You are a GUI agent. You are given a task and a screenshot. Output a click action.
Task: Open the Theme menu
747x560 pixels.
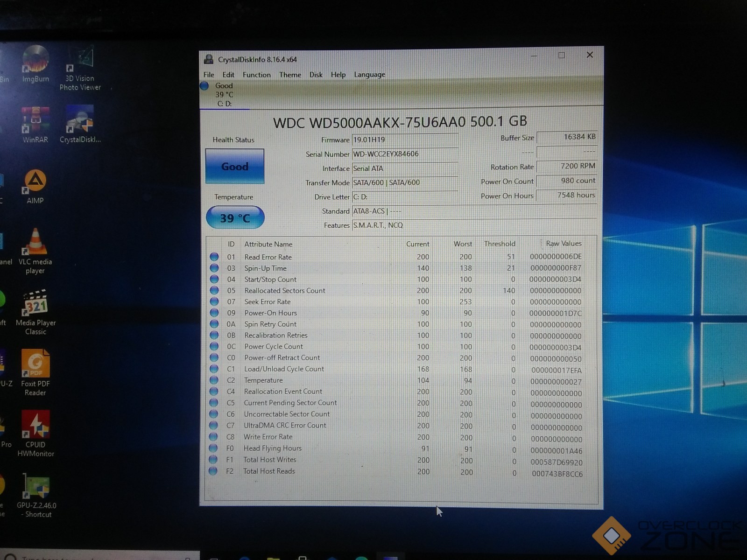tap(290, 75)
